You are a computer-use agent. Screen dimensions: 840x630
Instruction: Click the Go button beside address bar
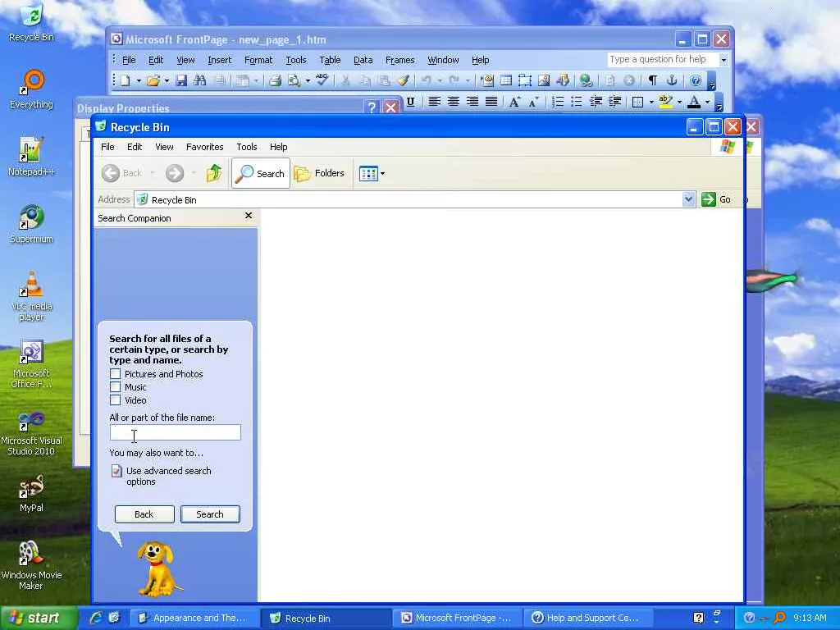(716, 199)
